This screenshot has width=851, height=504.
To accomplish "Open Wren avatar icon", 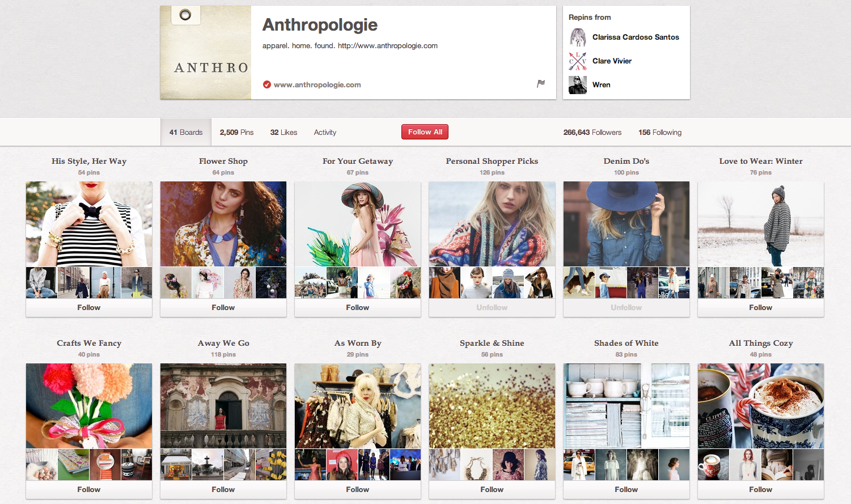I will point(578,85).
